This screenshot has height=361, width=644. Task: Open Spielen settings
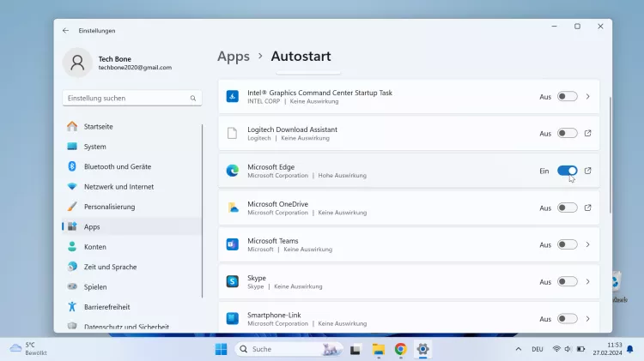(131, 286)
